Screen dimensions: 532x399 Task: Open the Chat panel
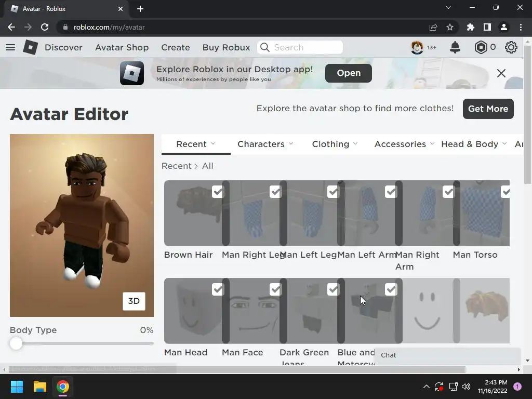(448, 355)
